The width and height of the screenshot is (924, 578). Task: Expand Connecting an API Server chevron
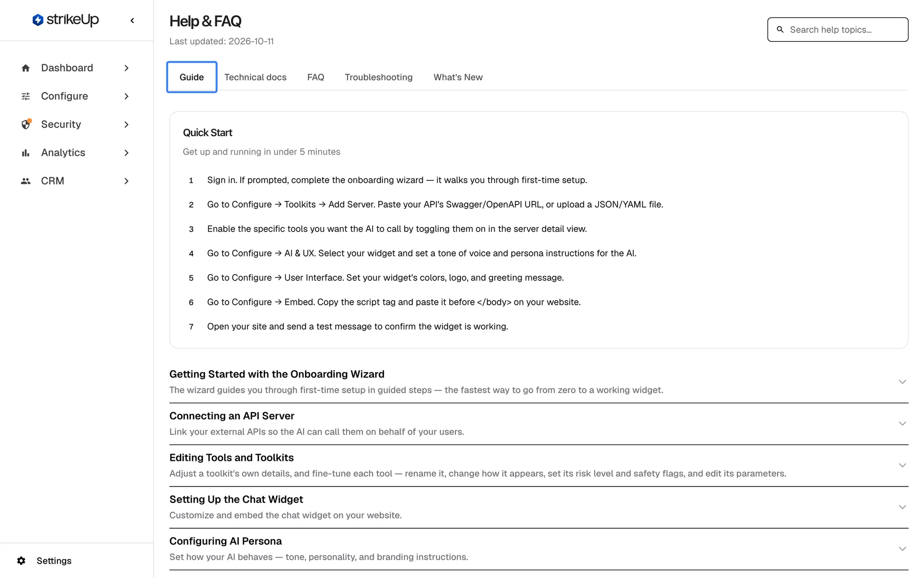902,423
